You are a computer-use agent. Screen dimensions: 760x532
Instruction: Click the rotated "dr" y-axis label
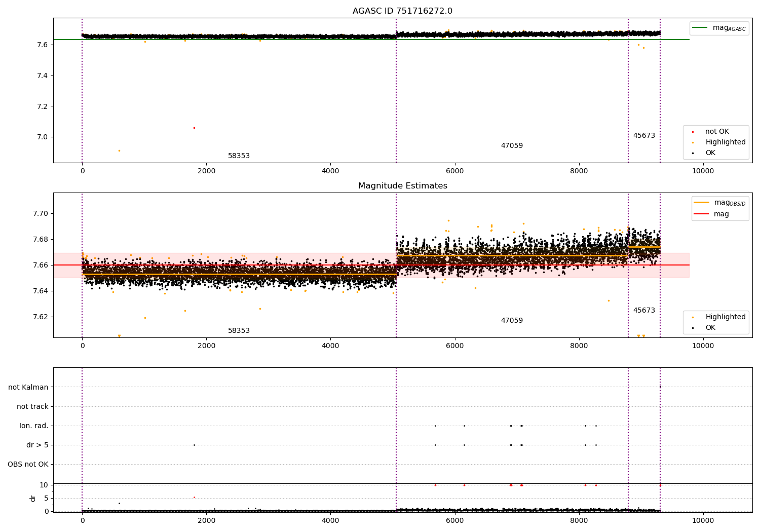[33, 498]
